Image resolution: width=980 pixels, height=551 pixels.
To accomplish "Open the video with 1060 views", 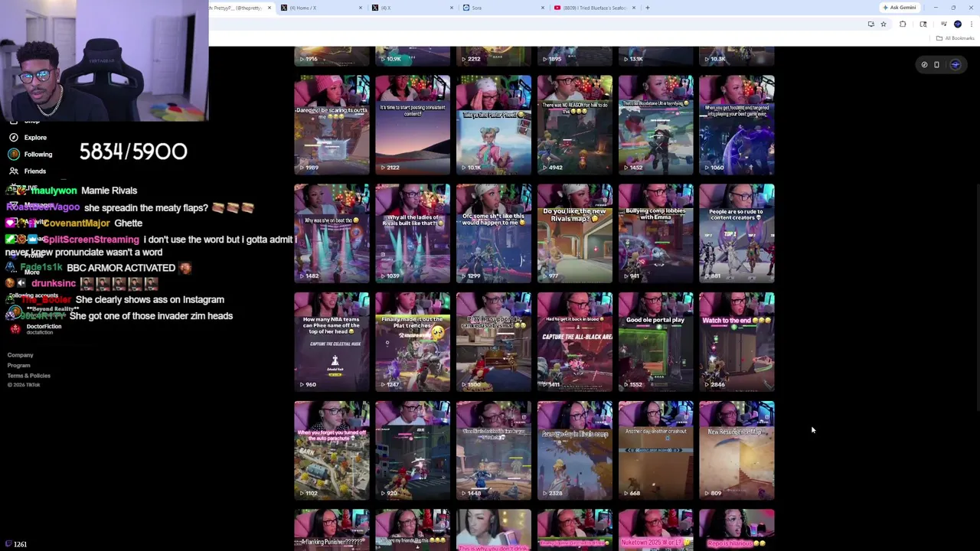I will 737,125.
